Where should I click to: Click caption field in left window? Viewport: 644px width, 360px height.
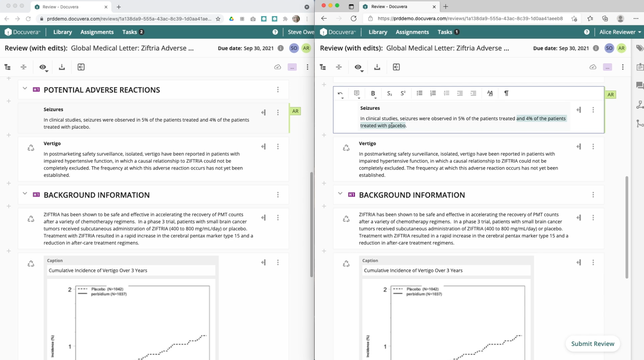coord(131,271)
